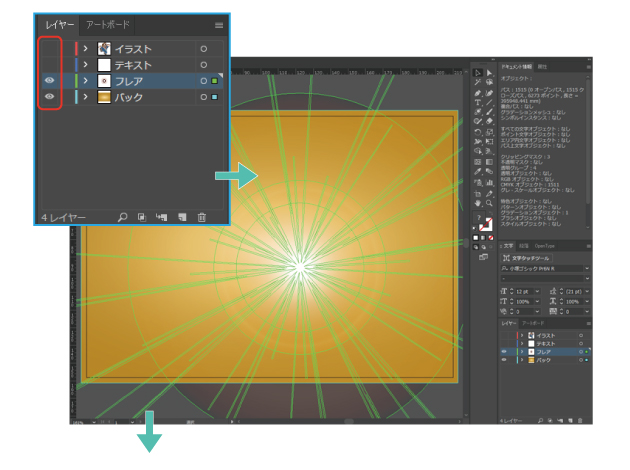Select the Zoom tool in toolbar

pyautogui.click(x=489, y=203)
